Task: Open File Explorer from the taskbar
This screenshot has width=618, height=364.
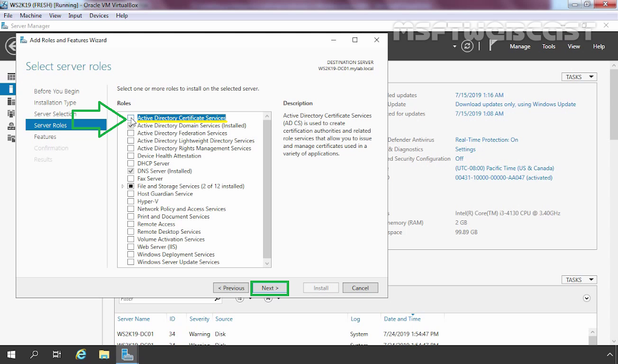Action: click(104, 354)
